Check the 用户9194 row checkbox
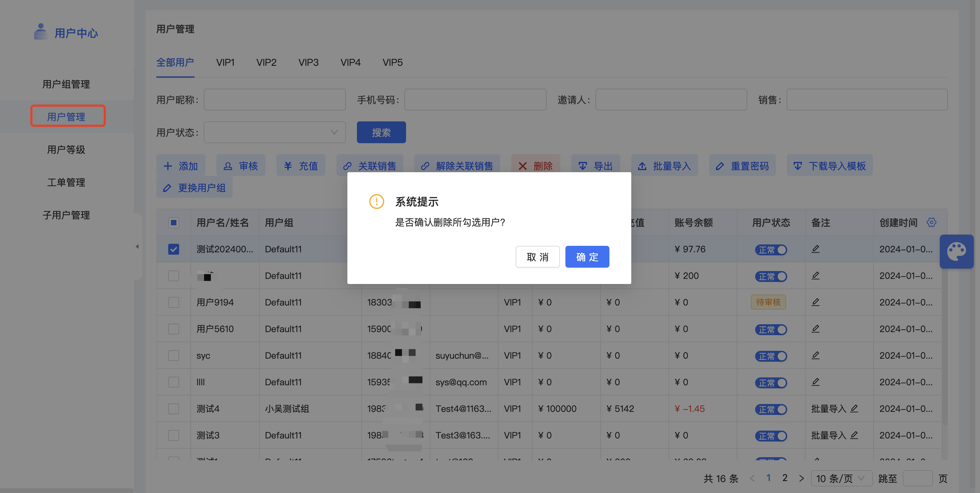Image resolution: width=980 pixels, height=493 pixels. pyautogui.click(x=173, y=302)
